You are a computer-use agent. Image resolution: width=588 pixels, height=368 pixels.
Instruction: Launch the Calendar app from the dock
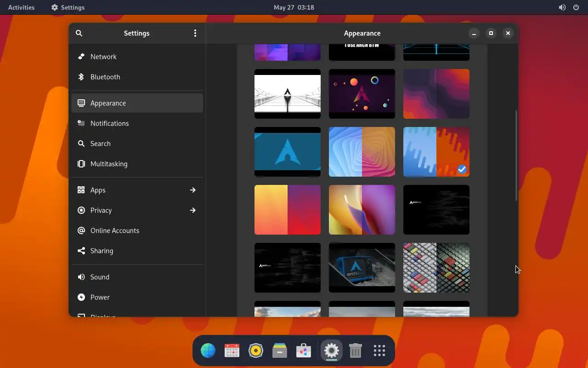pos(232,351)
